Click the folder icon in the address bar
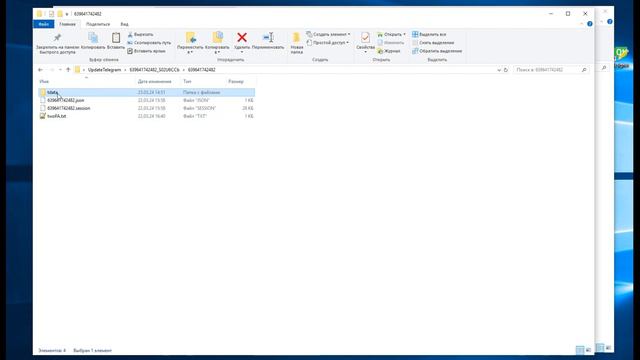Image resolution: width=640 pixels, height=360 pixels. pyautogui.click(x=77, y=70)
